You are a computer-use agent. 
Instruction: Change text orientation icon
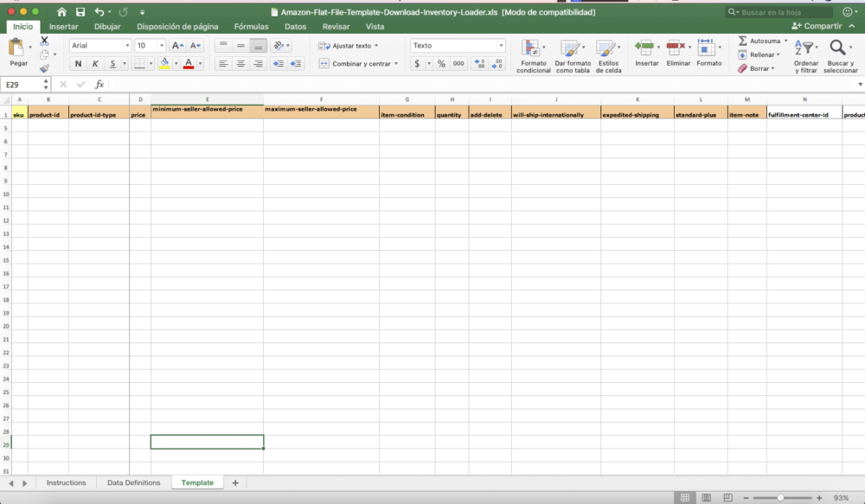coord(279,46)
